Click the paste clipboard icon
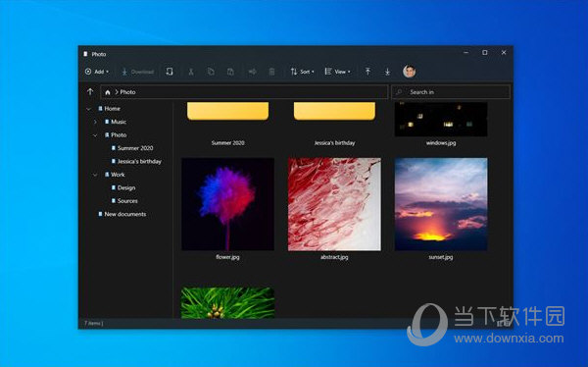 click(x=230, y=72)
